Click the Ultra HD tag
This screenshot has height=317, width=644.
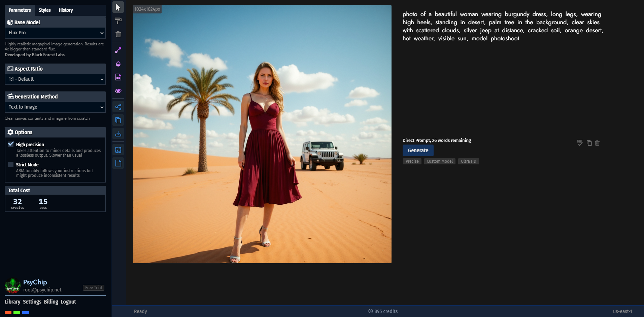468,161
